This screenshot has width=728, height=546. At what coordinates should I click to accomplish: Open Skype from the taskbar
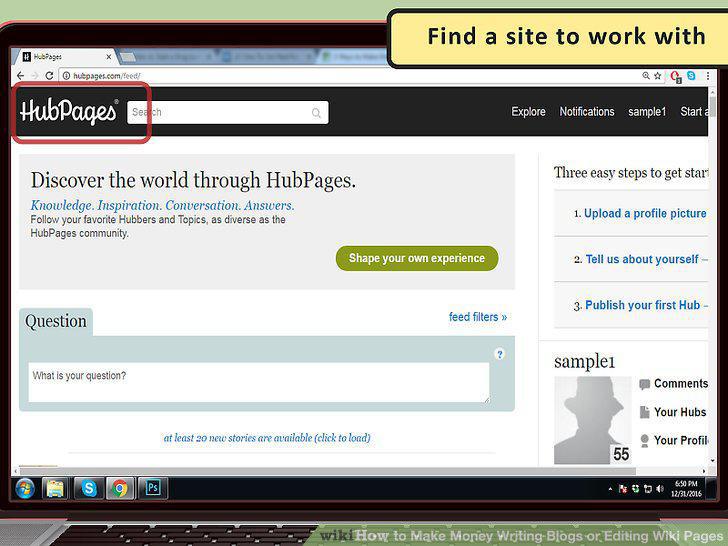click(89, 488)
